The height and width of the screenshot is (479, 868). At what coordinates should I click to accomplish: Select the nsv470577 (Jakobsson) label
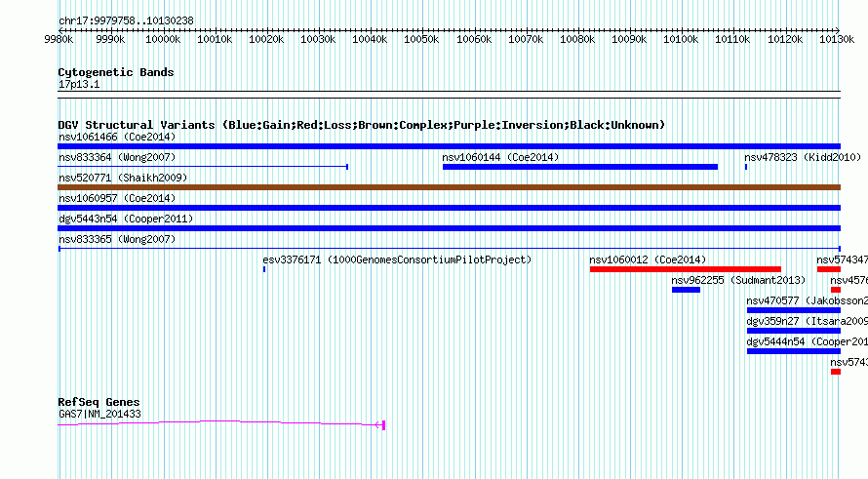(x=808, y=300)
